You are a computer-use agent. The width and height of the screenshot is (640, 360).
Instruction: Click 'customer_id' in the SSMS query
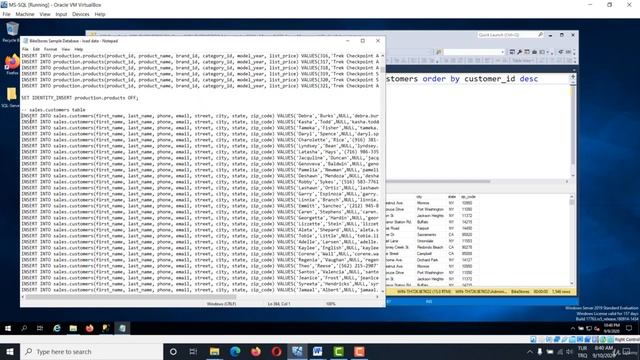(x=490, y=79)
